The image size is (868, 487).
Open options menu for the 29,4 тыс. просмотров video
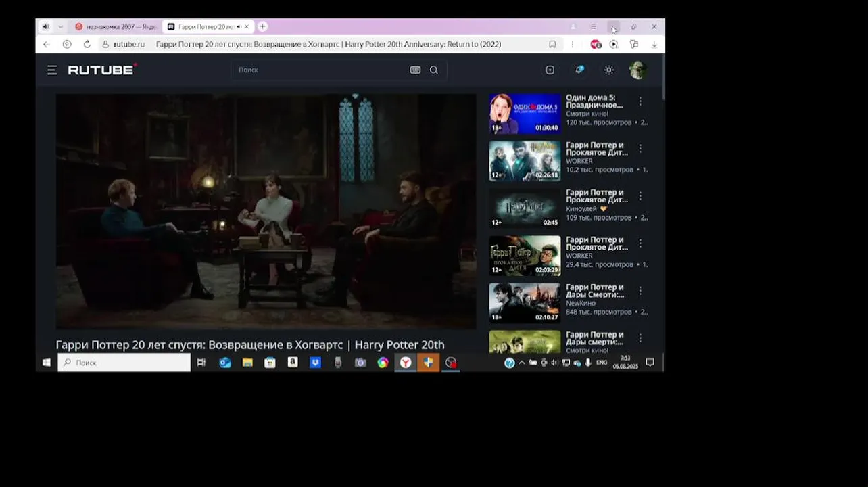[640, 243]
